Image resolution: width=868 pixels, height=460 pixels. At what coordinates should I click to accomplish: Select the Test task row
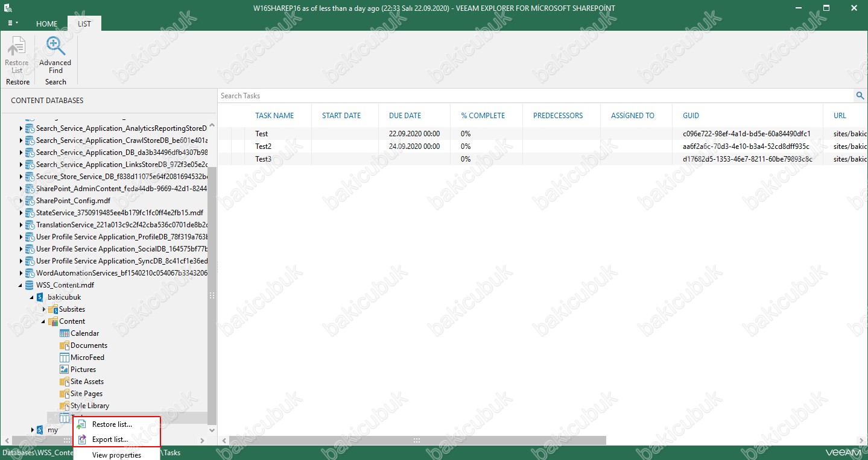[x=542, y=133]
